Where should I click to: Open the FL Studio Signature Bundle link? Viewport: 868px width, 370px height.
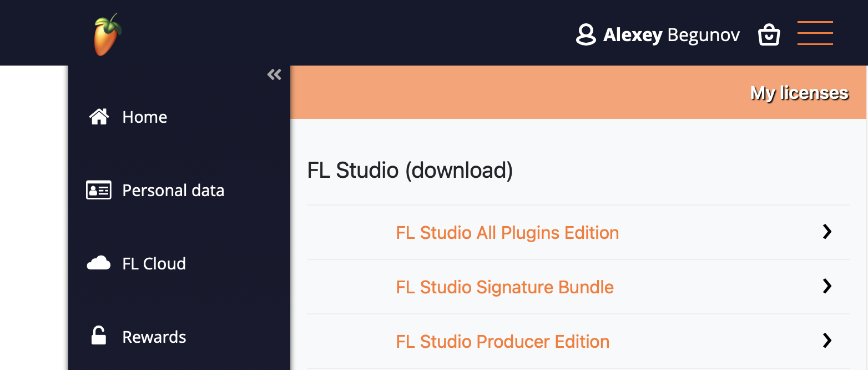(x=504, y=287)
